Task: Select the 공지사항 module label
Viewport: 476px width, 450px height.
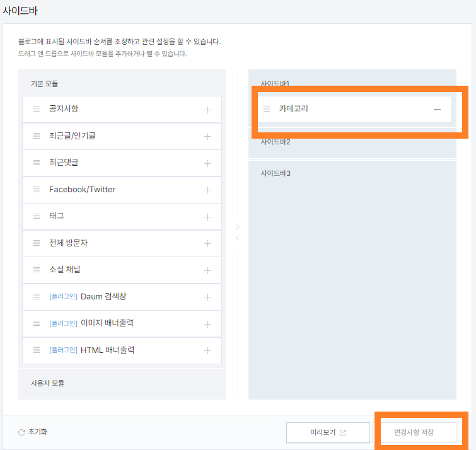Action: (x=64, y=108)
